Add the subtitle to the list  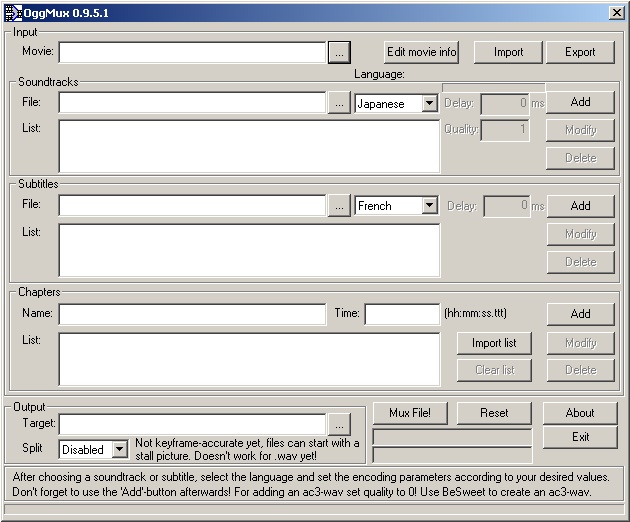click(581, 206)
